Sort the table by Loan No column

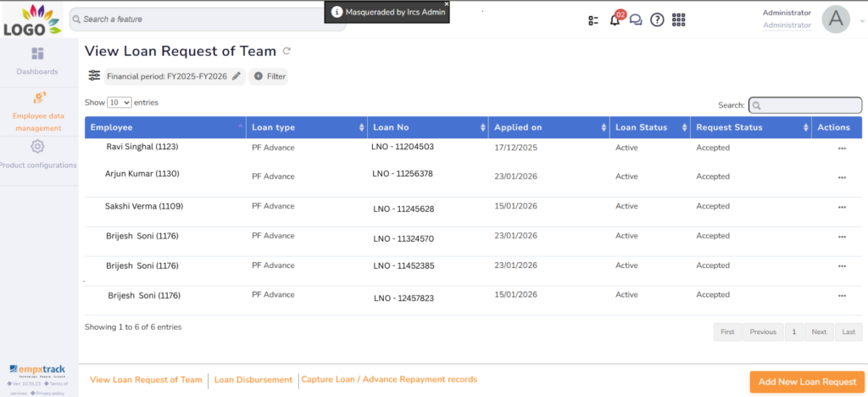click(x=427, y=127)
